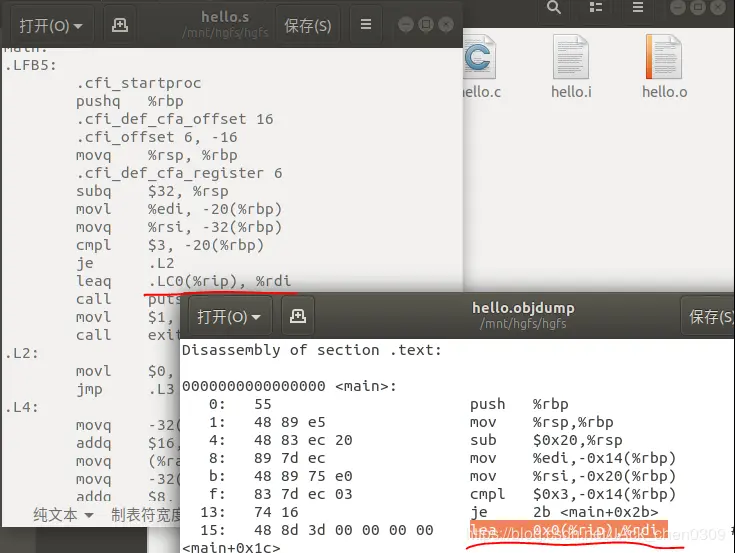The height and width of the screenshot is (553, 735).
Task: Select the hello.i file icon
Action: (571, 57)
